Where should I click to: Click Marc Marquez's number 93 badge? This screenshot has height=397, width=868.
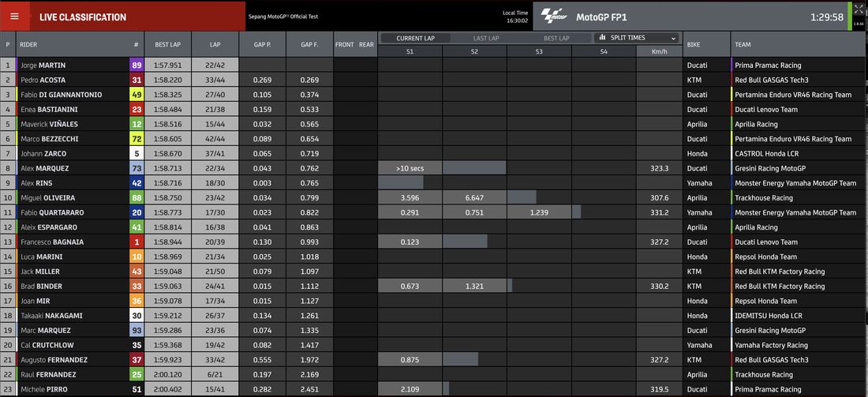click(137, 330)
